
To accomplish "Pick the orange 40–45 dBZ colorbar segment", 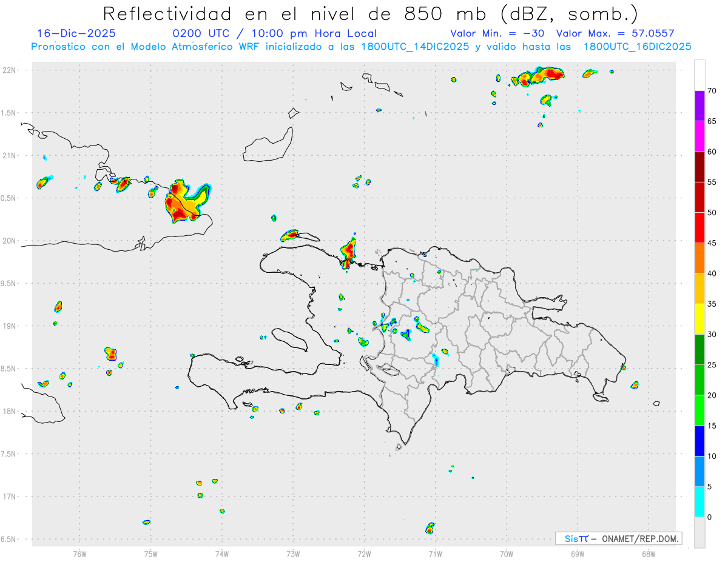I will 699,258.
